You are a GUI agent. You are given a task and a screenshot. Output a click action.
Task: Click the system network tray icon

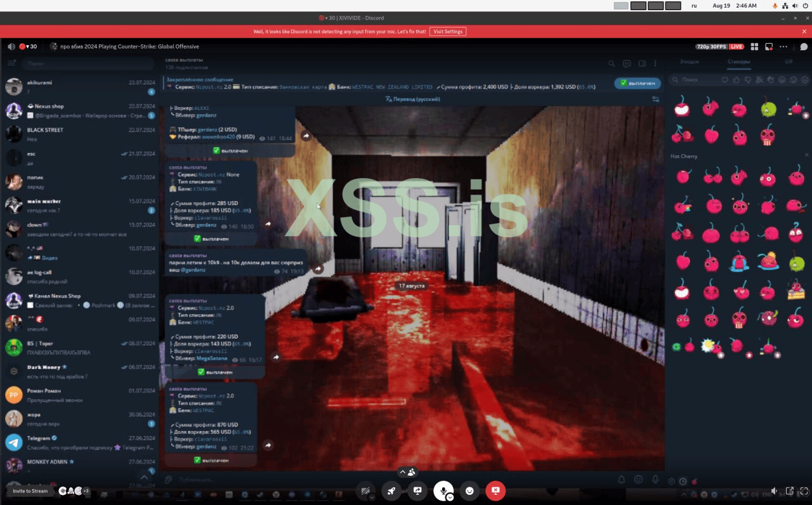(x=785, y=6)
